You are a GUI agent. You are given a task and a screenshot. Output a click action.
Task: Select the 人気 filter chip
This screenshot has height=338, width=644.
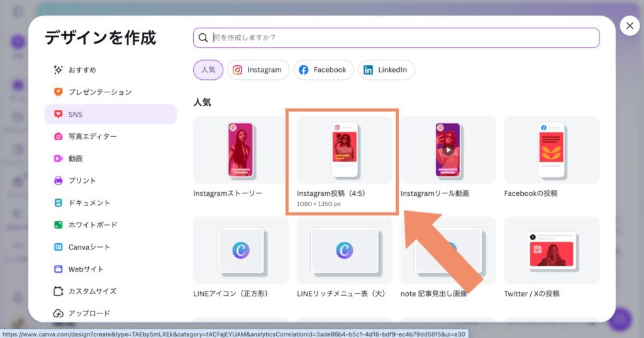pyautogui.click(x=208, y=70)
